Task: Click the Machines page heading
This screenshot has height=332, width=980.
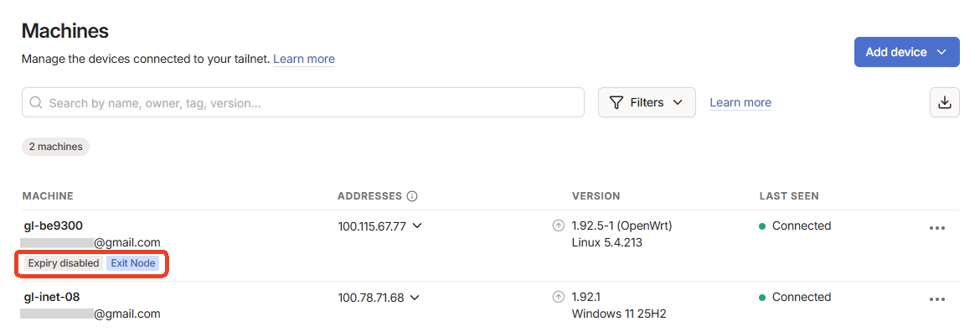Action: pos(65,31)
